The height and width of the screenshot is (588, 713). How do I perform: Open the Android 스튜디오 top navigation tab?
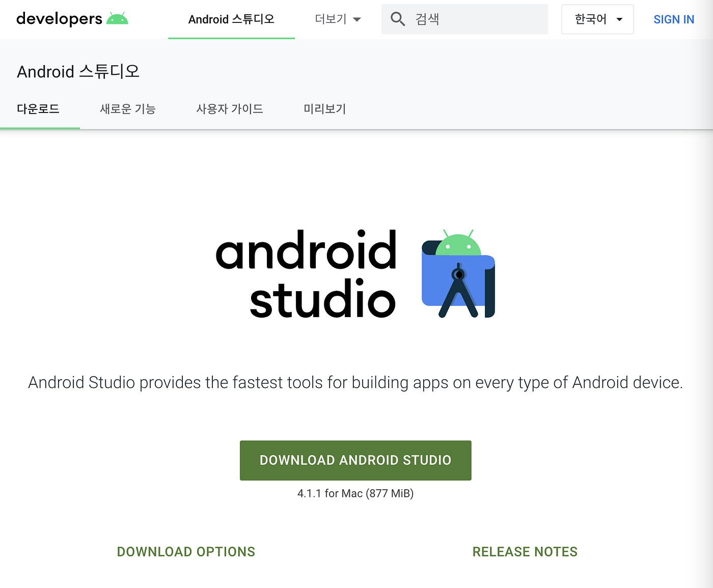(x=231, y=19)
